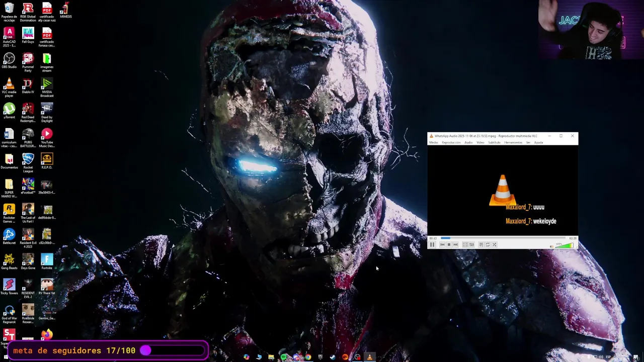The width and height of the screenshot is (644, 362).
Task: Select Fortnite desktop icon
Action: point(47,262)
